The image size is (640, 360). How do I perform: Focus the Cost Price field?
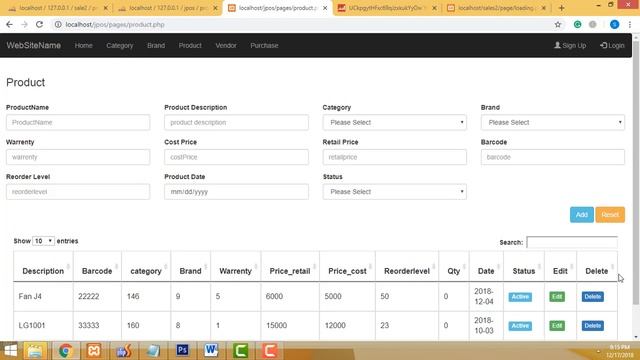pos(236,157)
